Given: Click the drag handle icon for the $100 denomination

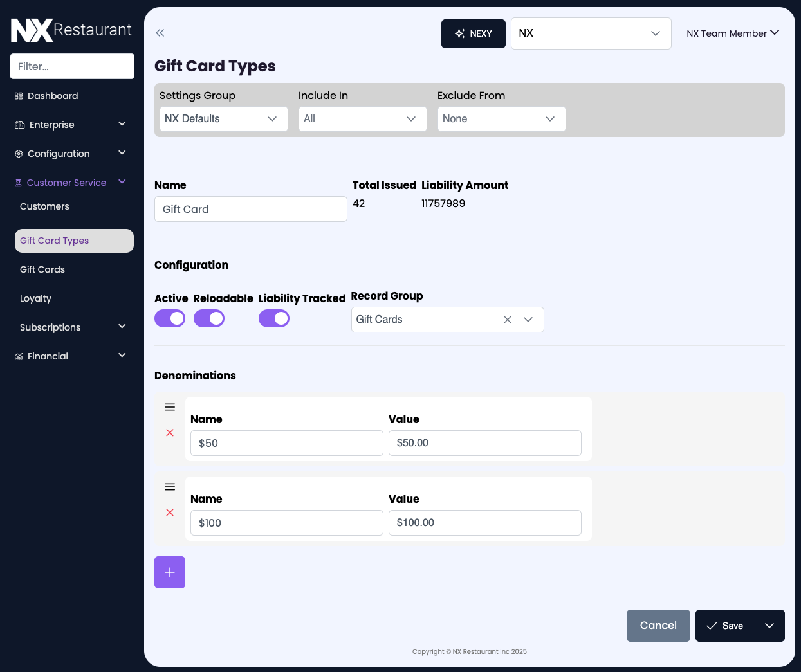Looking at the screenshot, I should point(170,487).
